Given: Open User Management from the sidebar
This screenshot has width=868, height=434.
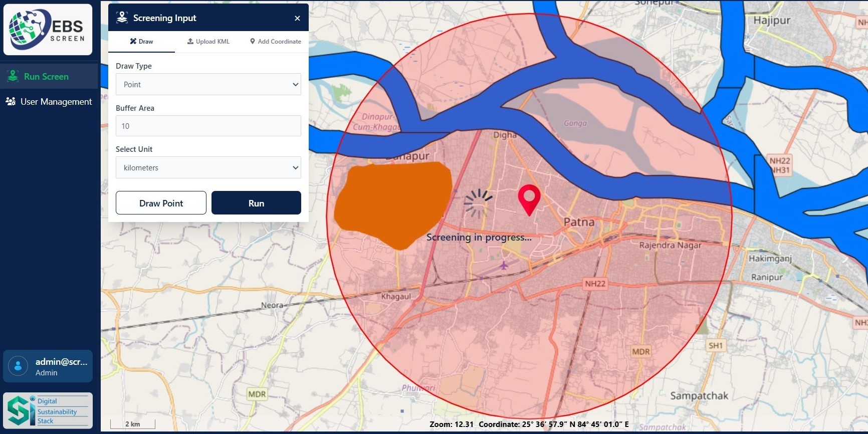Looking at the screenshot, I should (x=56, y=102).
